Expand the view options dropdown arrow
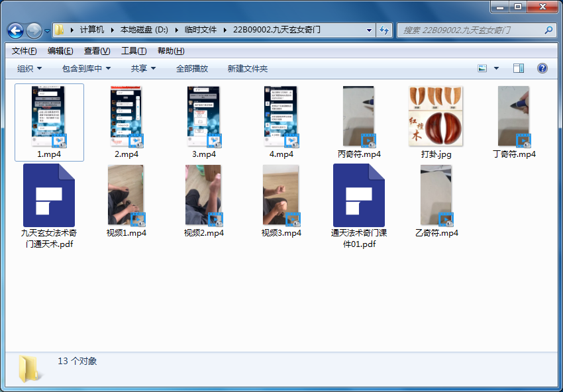 pyautogui.click(x=496, y=68)
